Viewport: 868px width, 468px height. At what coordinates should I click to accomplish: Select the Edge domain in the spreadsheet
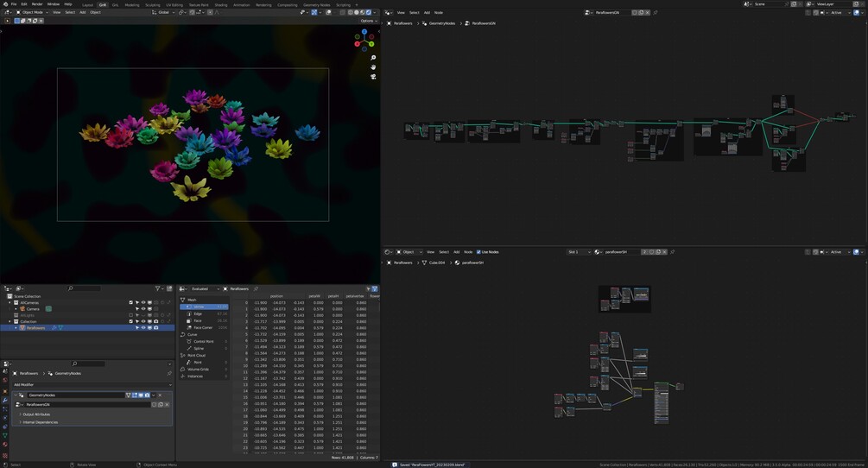(x=204, y=313)
